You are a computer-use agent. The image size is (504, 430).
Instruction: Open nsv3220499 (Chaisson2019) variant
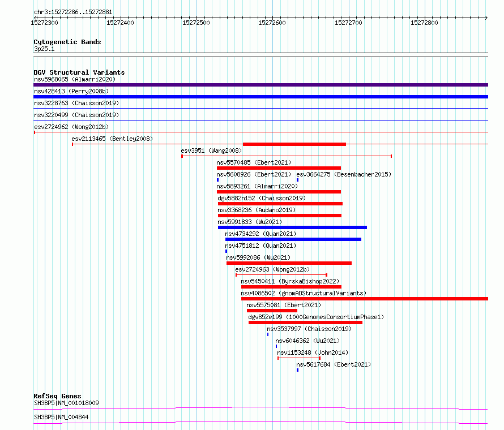[x=76, y=115]
